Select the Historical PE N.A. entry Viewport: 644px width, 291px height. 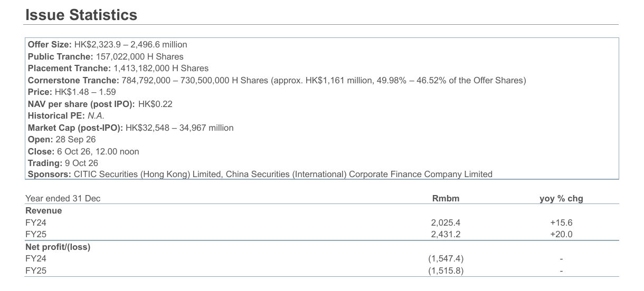coord(65,116)
